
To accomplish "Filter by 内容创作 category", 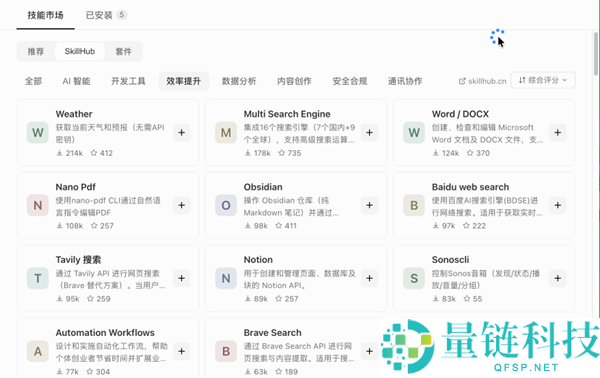I will click(x=294, y=81).
